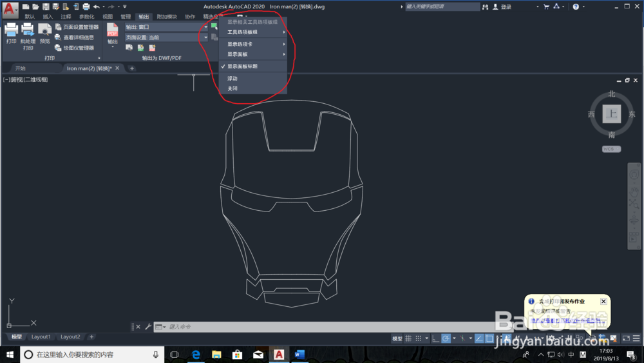This screenshot has width=644, height=363.
Task: Open 页面设置管理器 page setup manager
Action: click(77, 26)
